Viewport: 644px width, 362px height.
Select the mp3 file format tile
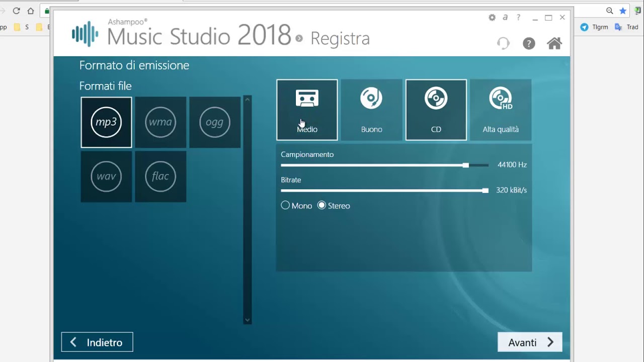click(x=106, y=122)
